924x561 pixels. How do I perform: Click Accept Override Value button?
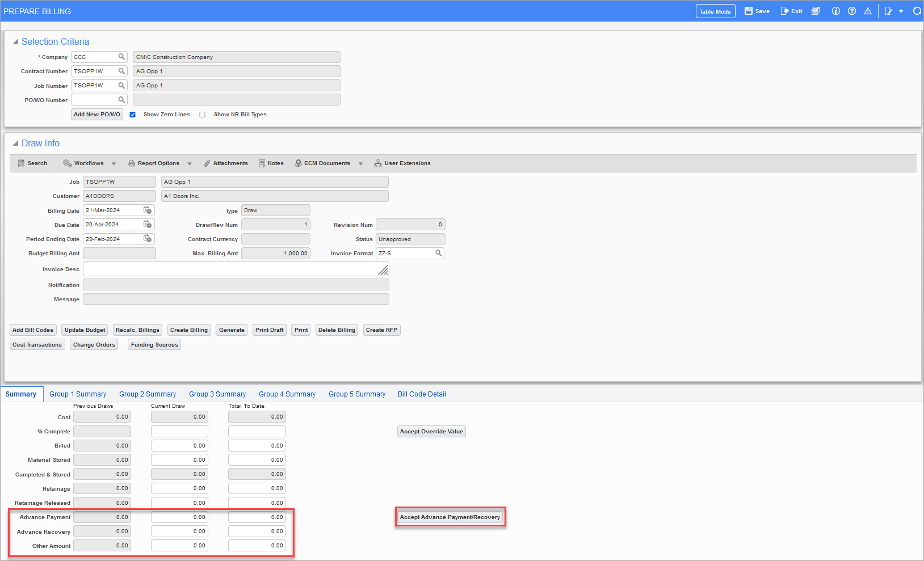[x=431, y=432]
